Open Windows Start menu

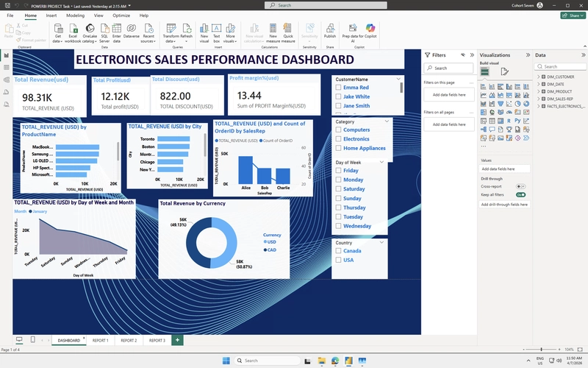tap(226, 361)
